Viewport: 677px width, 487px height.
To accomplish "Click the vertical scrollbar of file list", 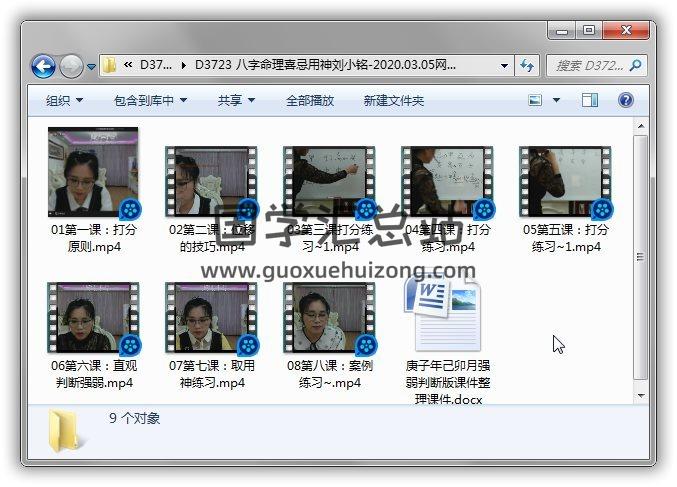I will (640, 260).
